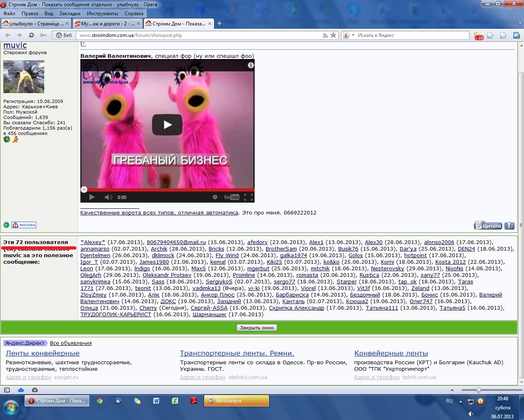Click the Opera Link cloud icon

[x=21, y=390]
